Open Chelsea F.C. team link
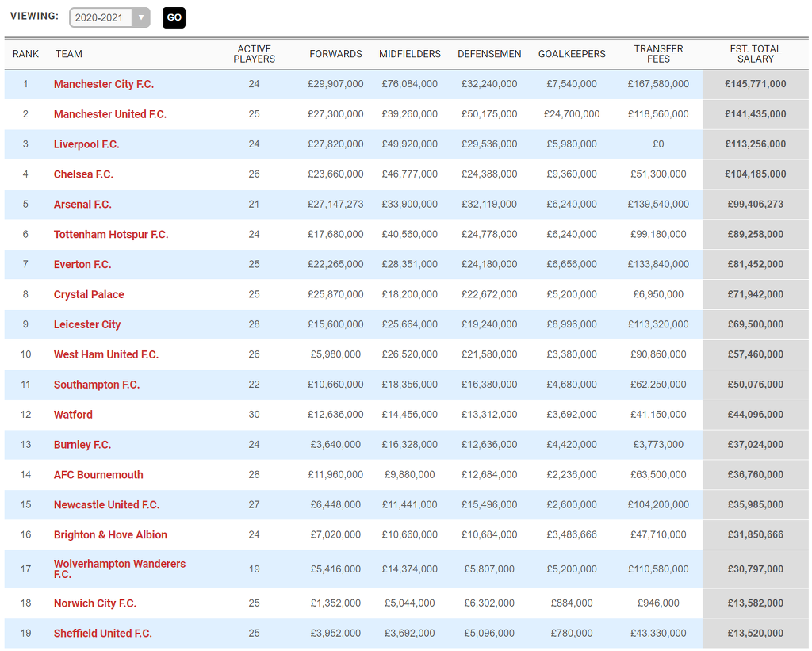Screen dimensions: 812x651 click(83, 174)
